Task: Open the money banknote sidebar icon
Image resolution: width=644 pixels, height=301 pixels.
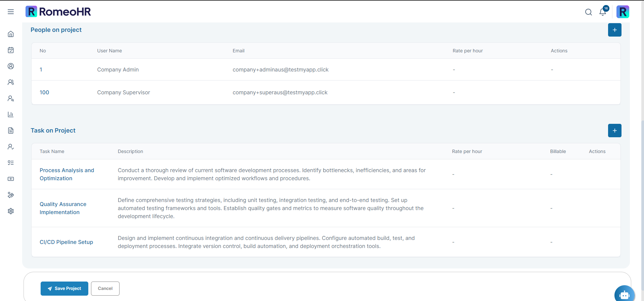Action: point(11,179)
